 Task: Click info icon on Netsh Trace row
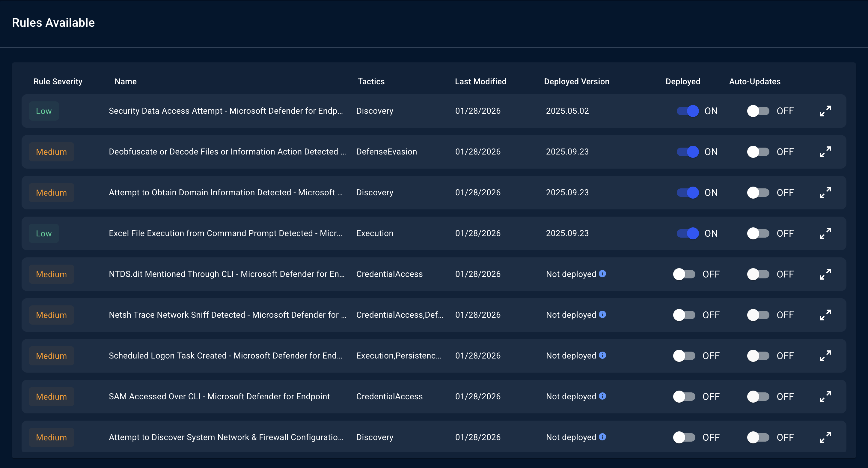pyautogui.click(x=602, y=315)
